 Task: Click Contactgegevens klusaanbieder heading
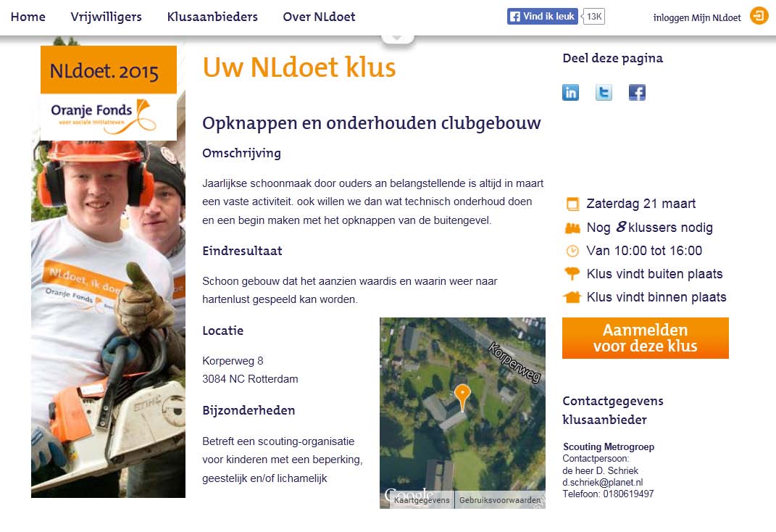[613, 410]
